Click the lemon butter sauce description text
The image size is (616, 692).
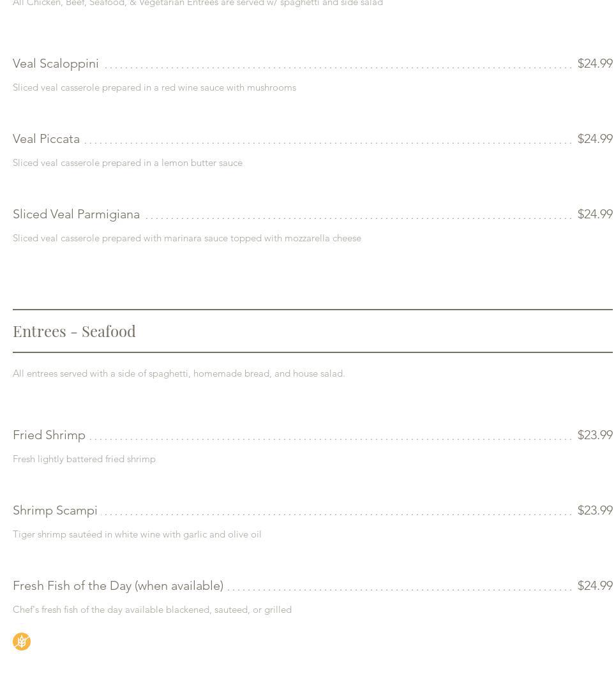coord(128,163)
